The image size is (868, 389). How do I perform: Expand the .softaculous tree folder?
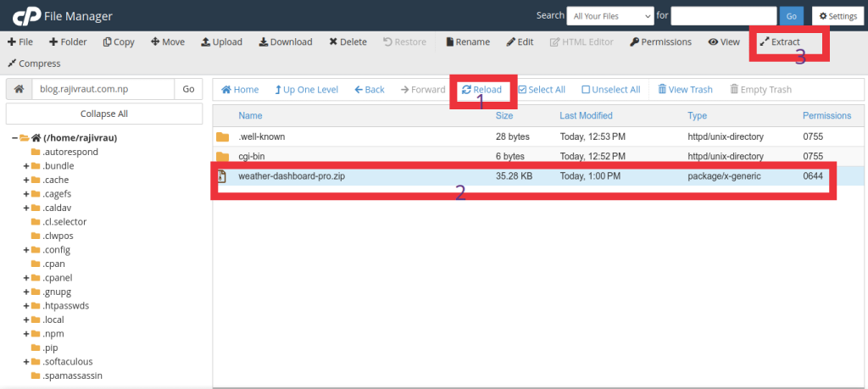click(26, 362)
